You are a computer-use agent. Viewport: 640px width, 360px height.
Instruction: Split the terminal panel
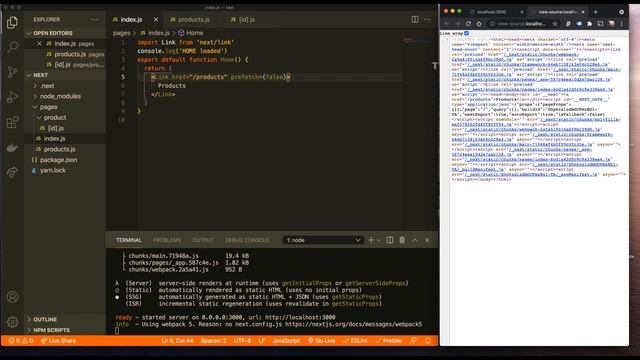coord(390,240)
